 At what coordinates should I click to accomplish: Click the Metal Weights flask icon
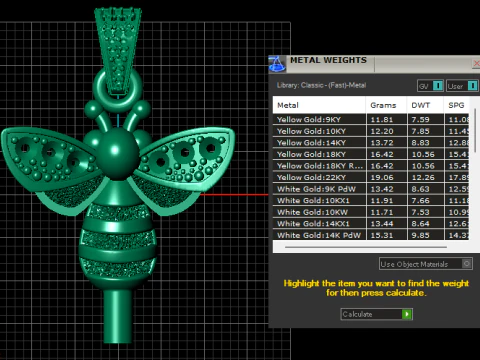[277, 64]
